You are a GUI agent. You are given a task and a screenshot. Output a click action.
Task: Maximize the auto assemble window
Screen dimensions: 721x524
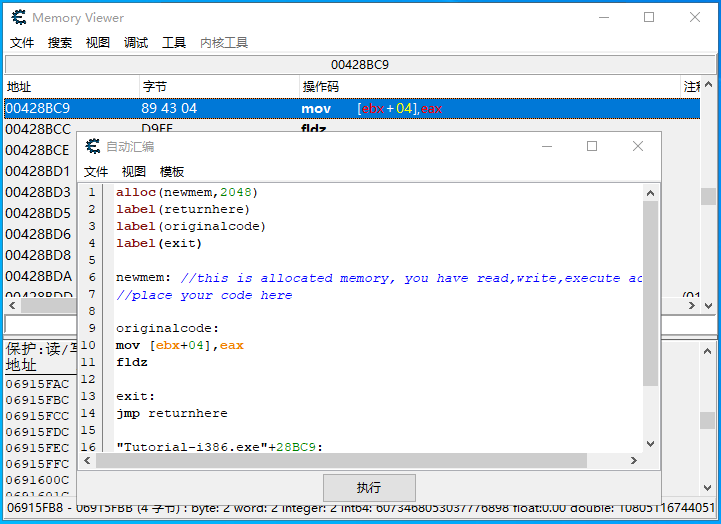click(x=592, y=146)
